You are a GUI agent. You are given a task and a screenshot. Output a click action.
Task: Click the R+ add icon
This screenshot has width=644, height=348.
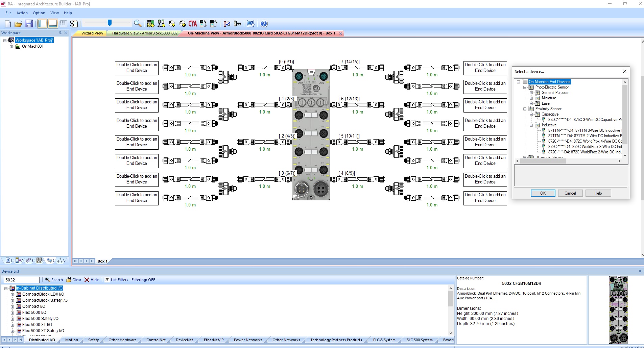[x=172, y=24]
